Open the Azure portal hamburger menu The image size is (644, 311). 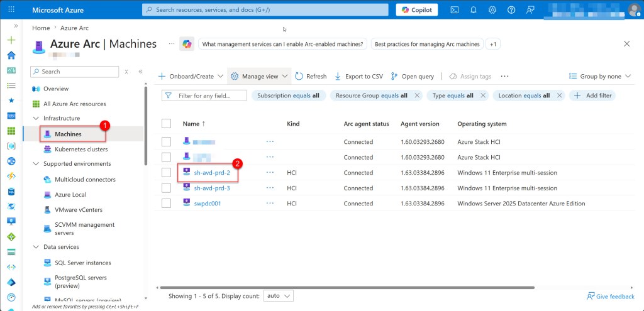(x=11, y=10)
